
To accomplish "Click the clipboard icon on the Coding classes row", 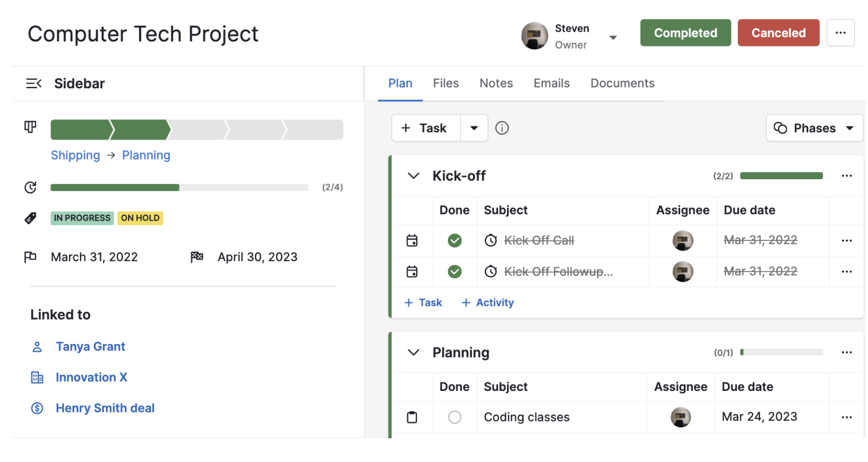I will click(x=412, y=418).
